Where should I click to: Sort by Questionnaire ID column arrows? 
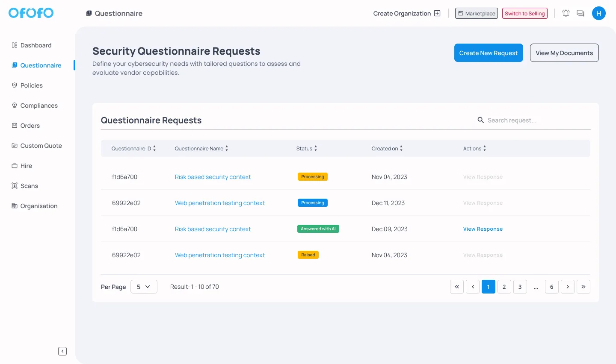click(x=154, y=148)
